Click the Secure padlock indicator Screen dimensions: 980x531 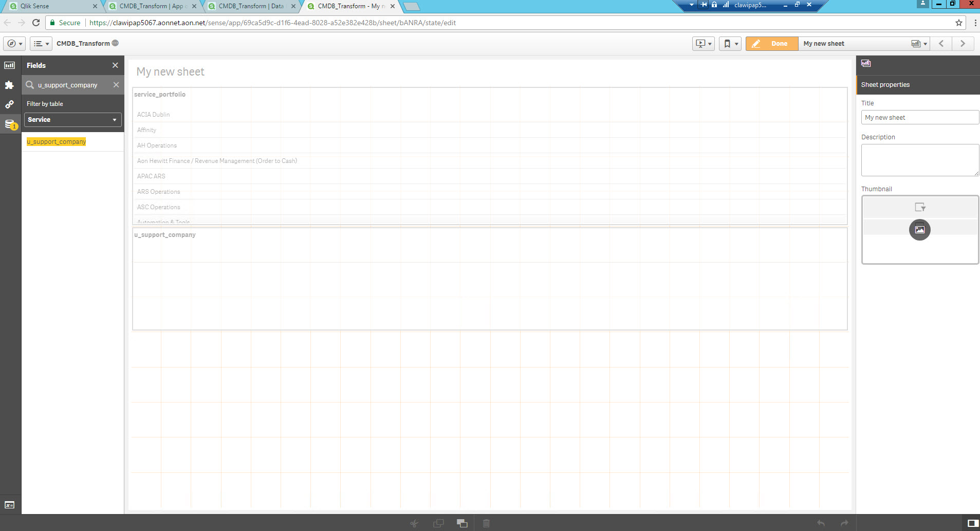click(x=65, y=23)
